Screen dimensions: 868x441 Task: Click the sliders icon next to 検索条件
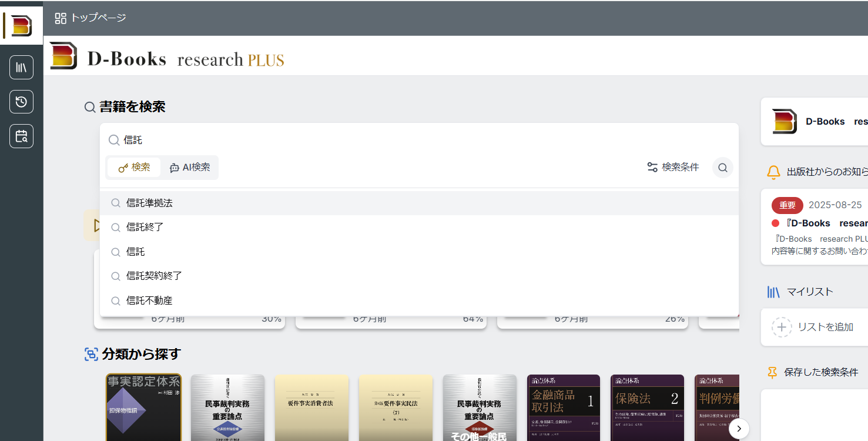click(652, 168)
